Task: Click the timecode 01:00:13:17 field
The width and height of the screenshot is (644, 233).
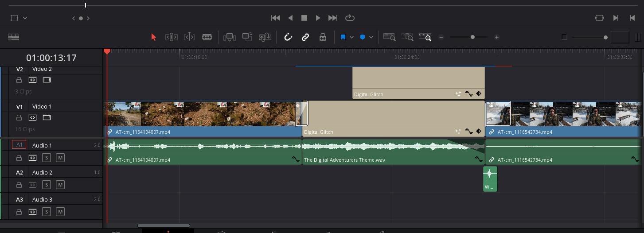Action: [x=51, y=58]
